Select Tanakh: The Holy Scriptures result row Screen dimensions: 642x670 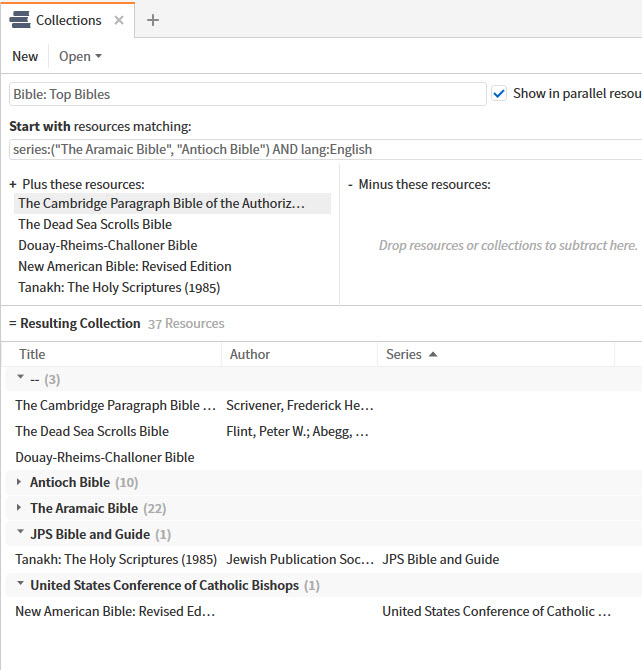pyautogui.click(x=115, y=560)
